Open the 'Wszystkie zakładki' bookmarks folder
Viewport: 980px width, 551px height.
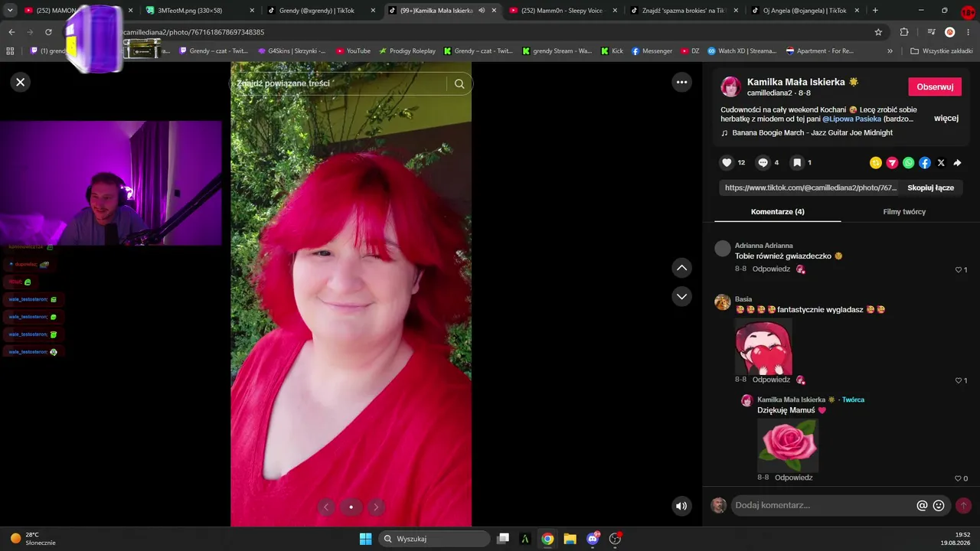click(941, 51)
